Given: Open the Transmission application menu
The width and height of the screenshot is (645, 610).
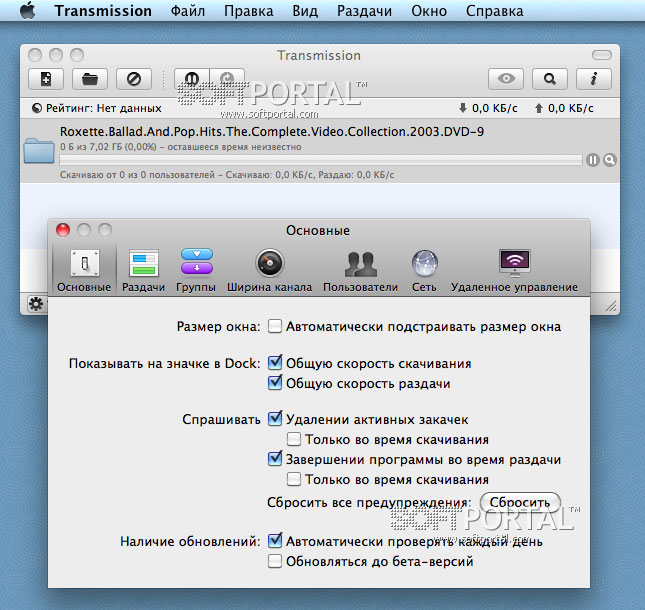Looking at the screenshot, I should (103, 11).
